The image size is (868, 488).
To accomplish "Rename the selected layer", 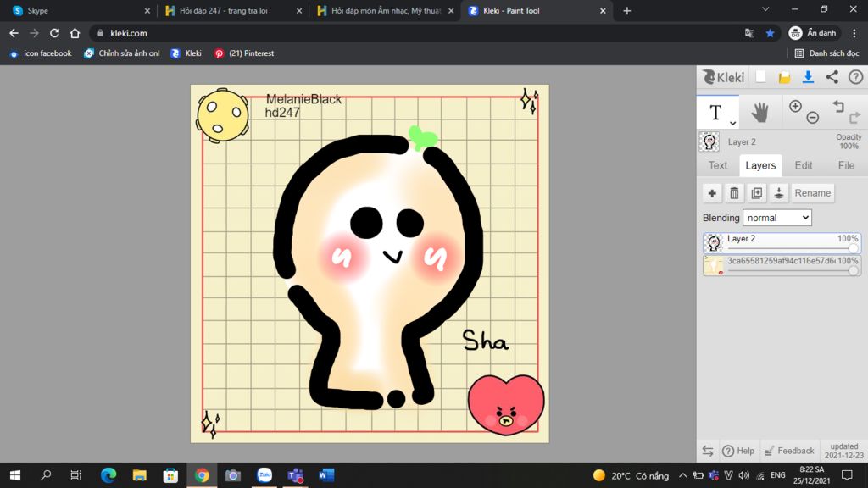I will coord(813,193).
